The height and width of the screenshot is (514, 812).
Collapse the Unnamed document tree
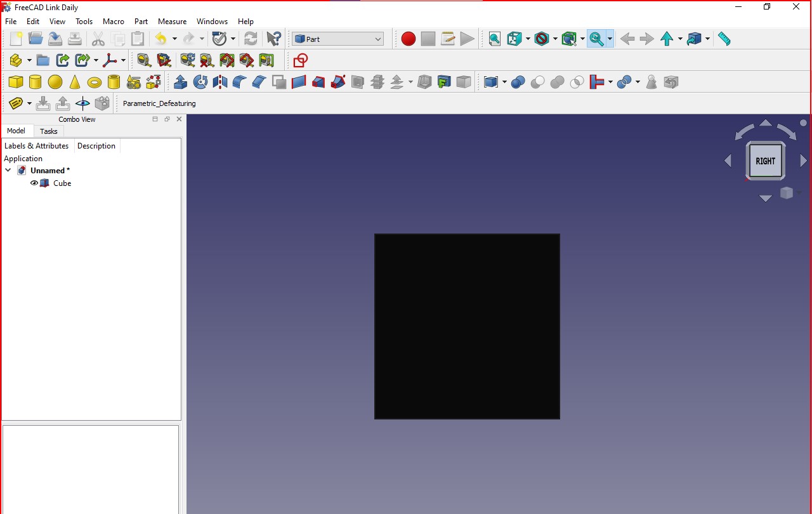coord(8,170)
